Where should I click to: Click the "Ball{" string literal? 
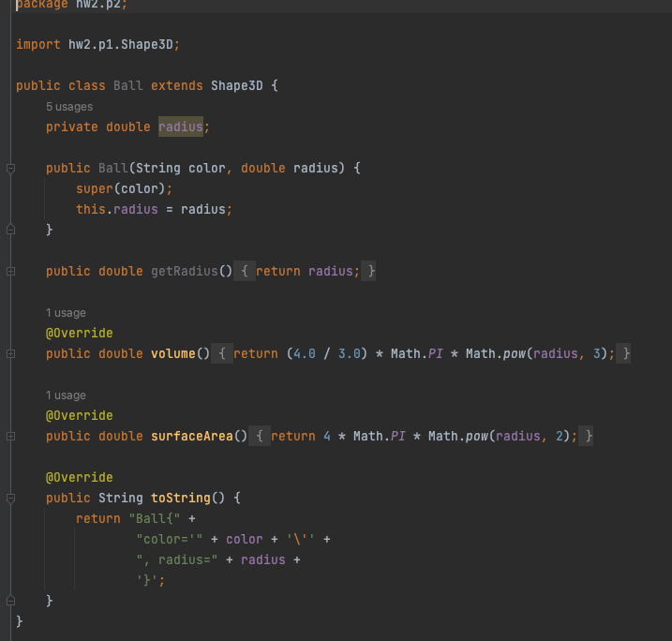[x=155, y=518]
